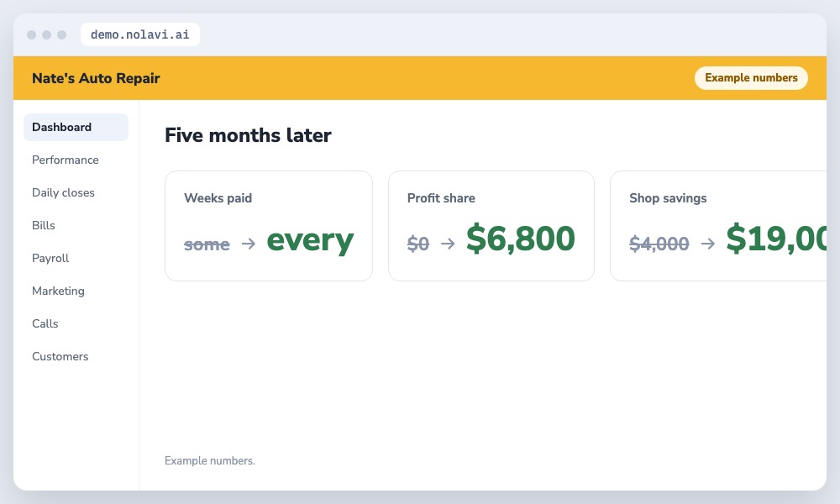This screenshot has height=504, width=840.
Task: Click the Example numbers badge
Action: (x=751, y=77)
